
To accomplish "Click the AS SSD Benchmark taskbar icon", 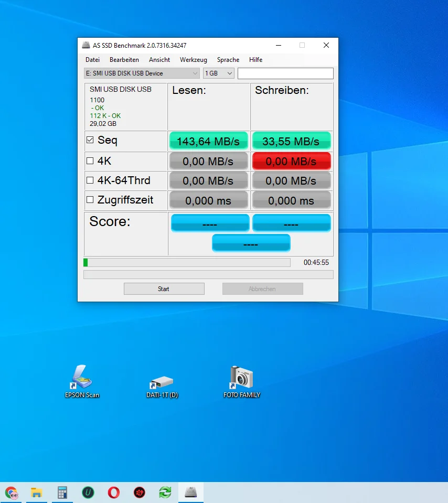I will pos(190,493).
